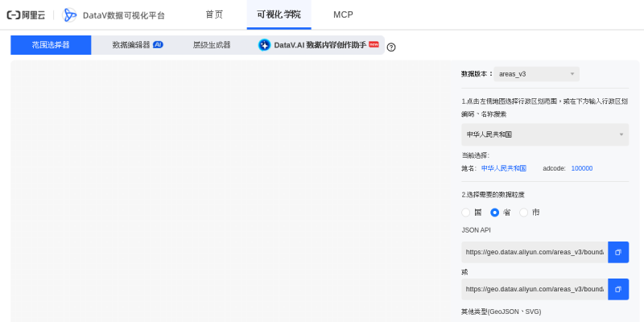644x322 pixels.
Task: Click the 2.选择需要的数据粒度 heading
Action: pyautogui.click(x=493, y=195)
